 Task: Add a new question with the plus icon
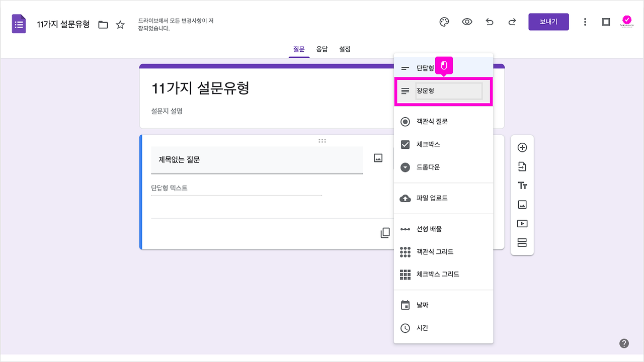[522, 147]
